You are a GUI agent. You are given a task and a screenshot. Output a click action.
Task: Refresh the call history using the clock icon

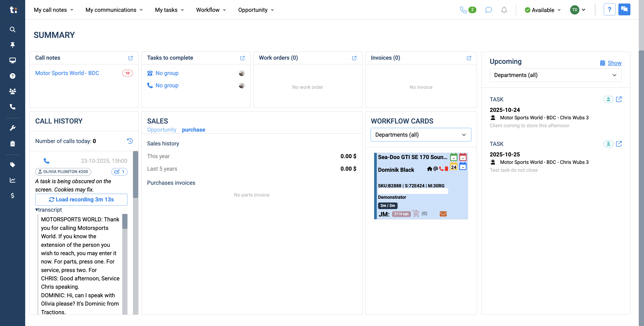click(x=130, y=141)
